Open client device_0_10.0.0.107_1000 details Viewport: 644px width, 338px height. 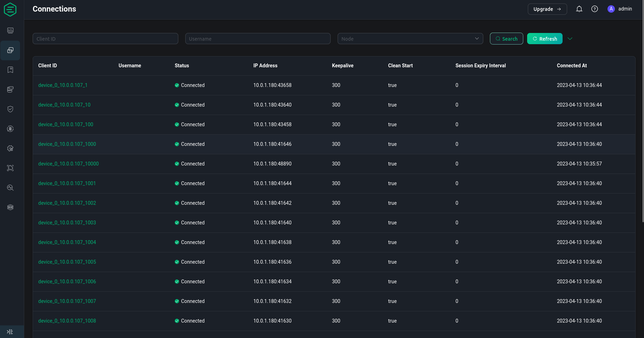click(x=67, y=144)
